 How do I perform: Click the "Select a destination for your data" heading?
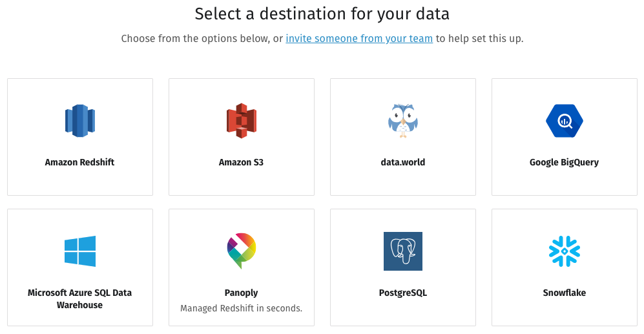322,14
